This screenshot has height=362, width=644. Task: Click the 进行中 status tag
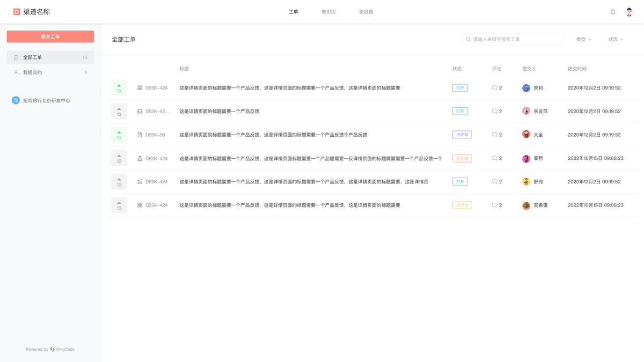tap(462, 205)
